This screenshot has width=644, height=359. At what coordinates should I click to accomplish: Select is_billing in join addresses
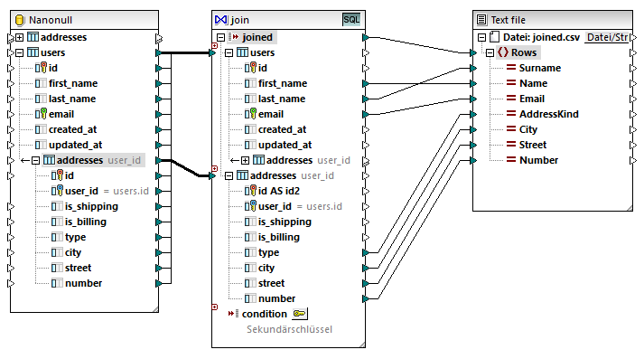click(x=278, y=237)
